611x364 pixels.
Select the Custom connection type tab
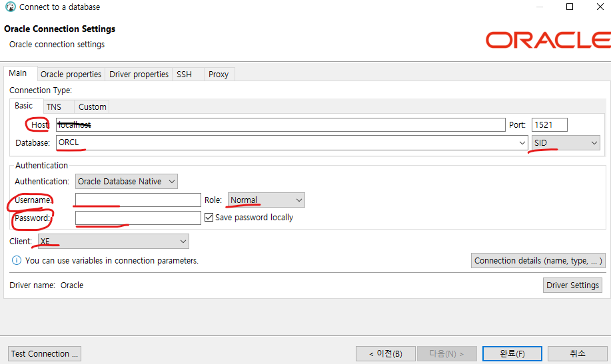(93, 107)
